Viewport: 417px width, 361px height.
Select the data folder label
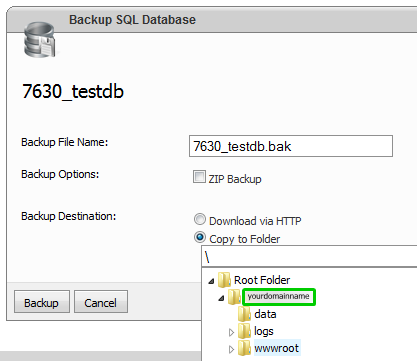pos(265,314)
